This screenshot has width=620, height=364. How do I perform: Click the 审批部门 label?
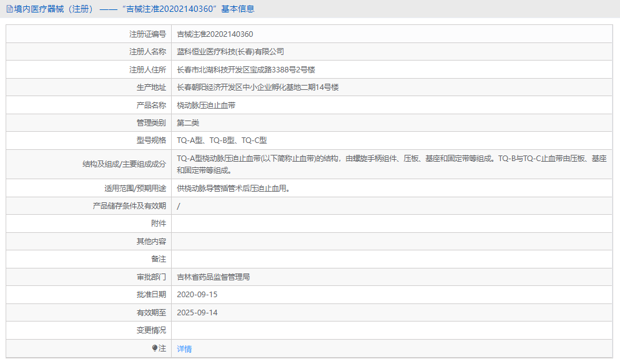point(152,277)
